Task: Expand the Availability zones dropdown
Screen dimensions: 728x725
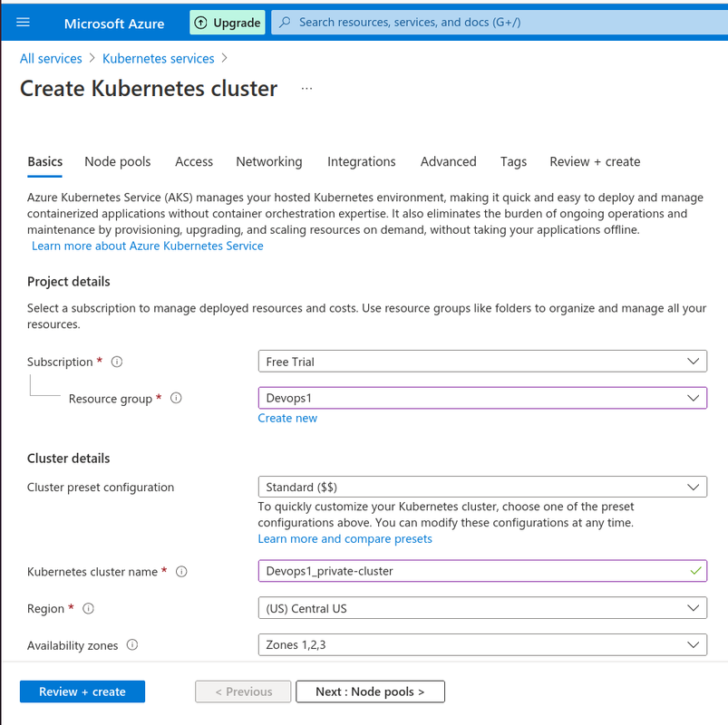Action: 482,644
